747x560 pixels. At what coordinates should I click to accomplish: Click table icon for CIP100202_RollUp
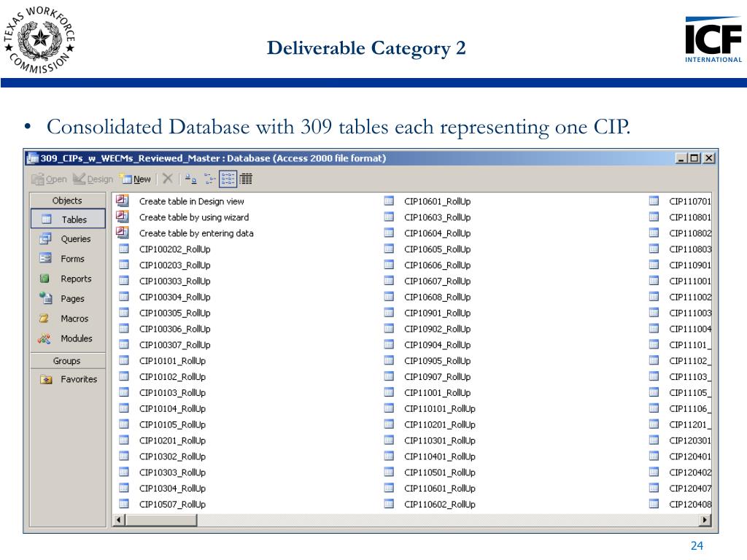[x=124, y=249]
